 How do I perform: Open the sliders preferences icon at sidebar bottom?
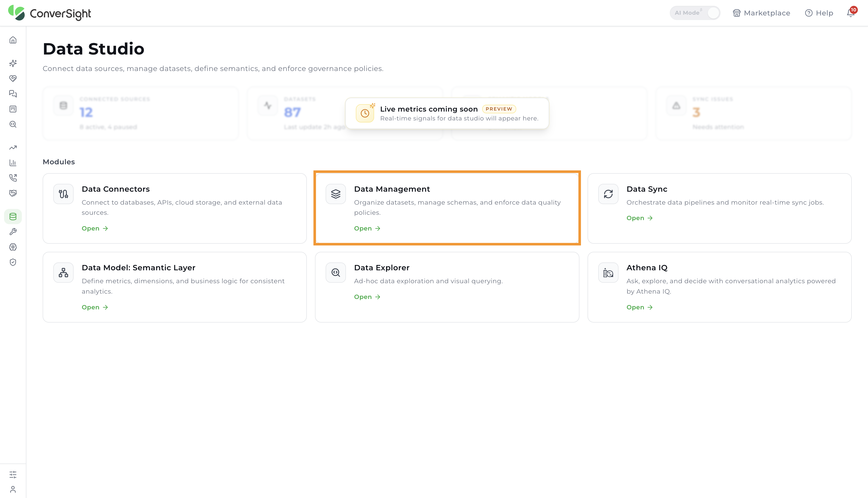pos(13,474)
